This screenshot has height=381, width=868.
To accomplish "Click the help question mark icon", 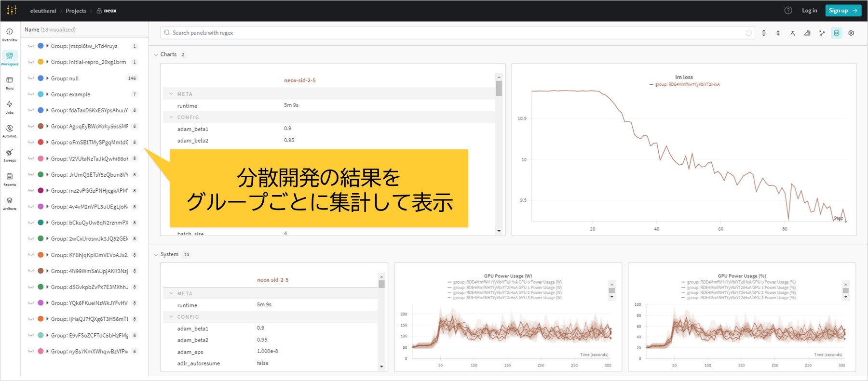I will point(788,11).
